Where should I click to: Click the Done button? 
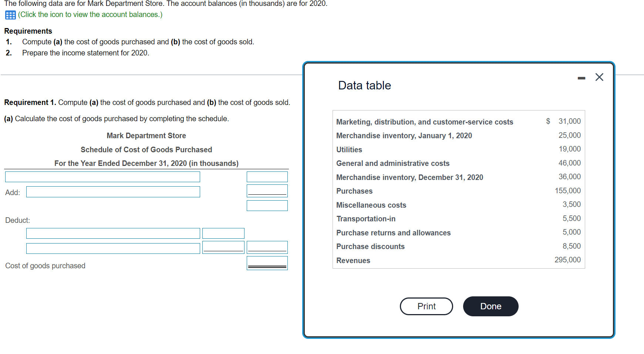tap(490, 306)
